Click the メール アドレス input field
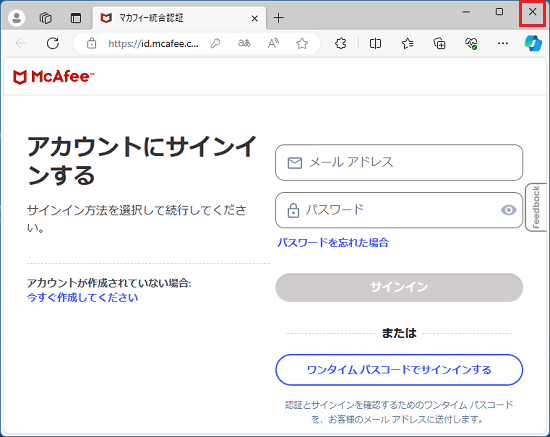This screenshot has height=437, width=550. pyautogui.click(x=399, y=163)
